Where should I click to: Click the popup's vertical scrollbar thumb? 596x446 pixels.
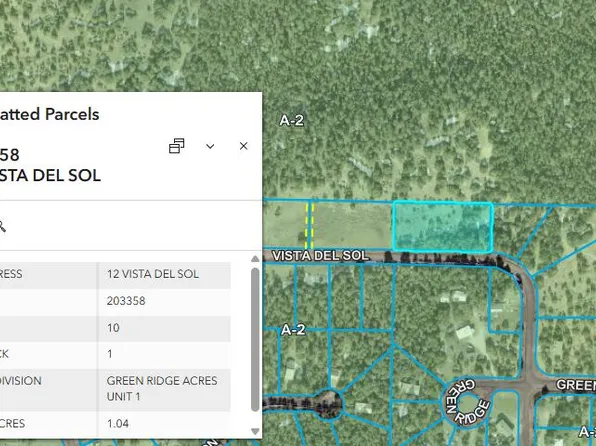(255, 340)
